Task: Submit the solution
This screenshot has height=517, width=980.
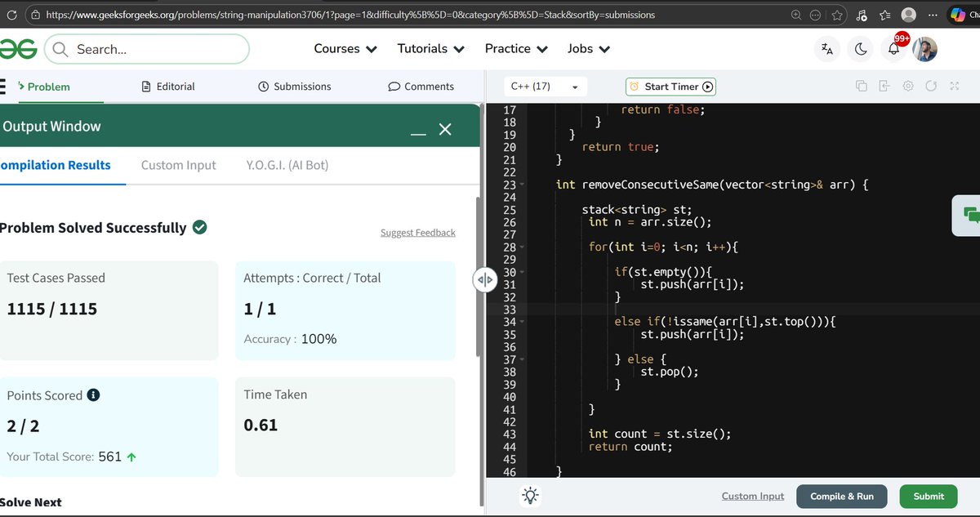Action: [x=928, y=496]
